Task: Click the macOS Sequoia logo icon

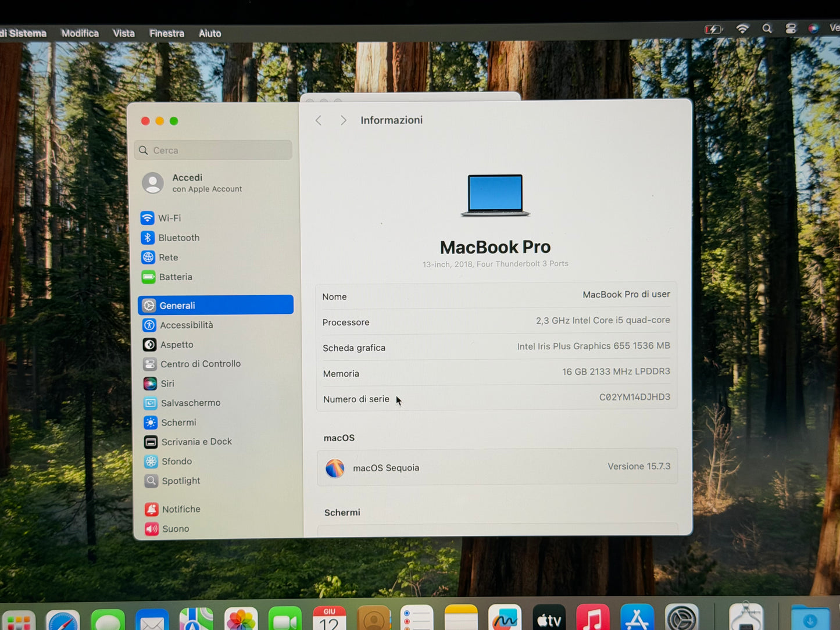Action: pyautogui.click(x=335, y=468)
